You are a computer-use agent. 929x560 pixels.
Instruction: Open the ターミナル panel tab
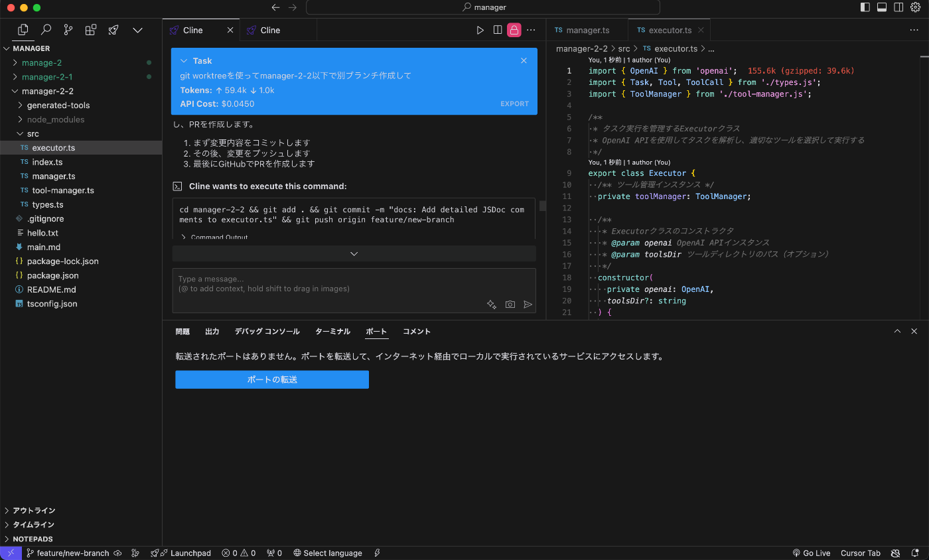coord(332,331)
